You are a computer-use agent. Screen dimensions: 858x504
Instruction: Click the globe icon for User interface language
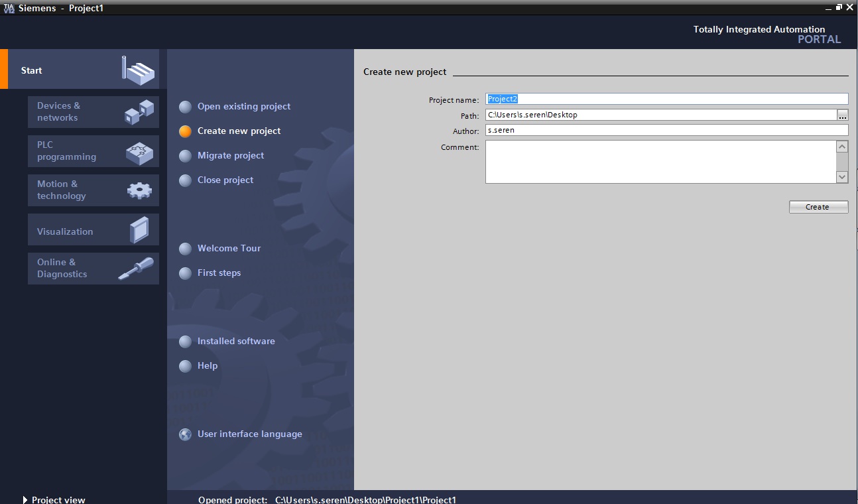[x=186, y=434]
